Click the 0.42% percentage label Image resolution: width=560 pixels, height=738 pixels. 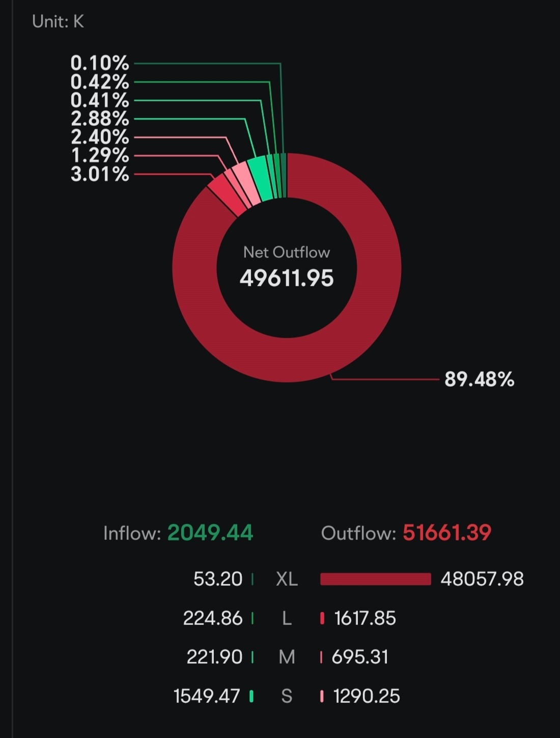100,81
